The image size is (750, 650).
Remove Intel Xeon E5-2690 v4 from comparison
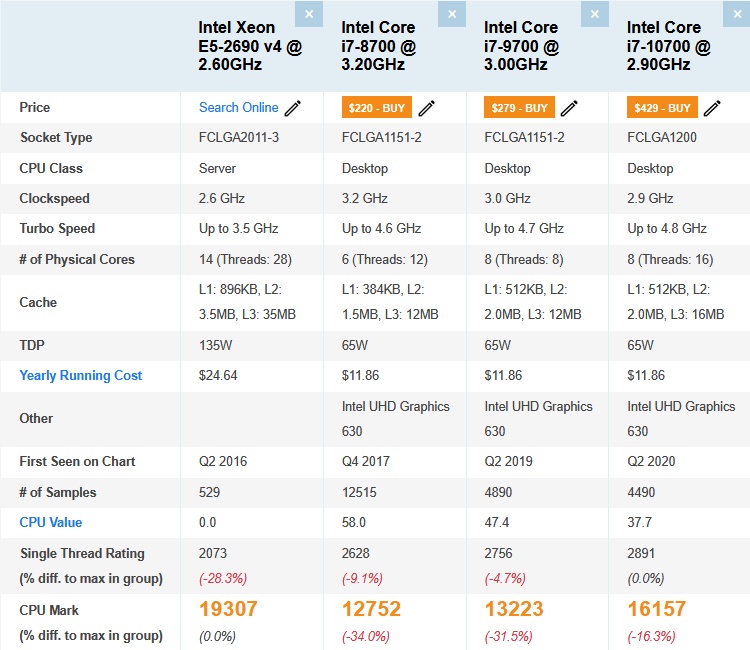point(309,14)
